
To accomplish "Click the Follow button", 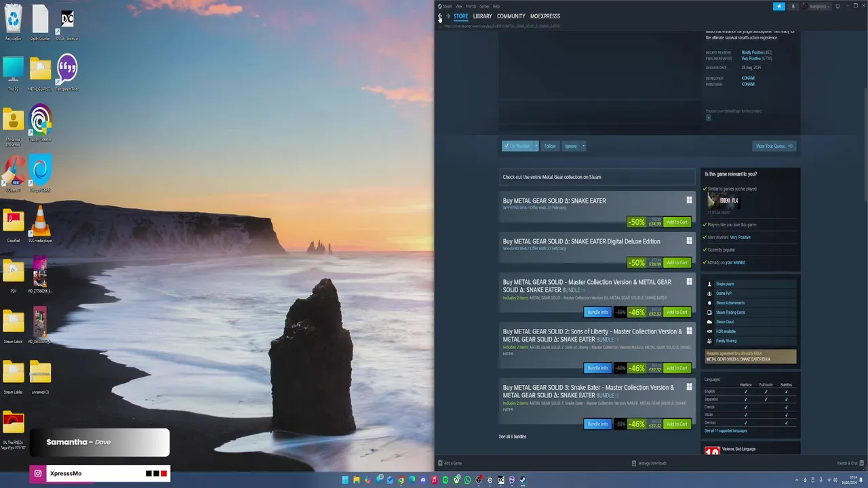I will click(550, 146).
